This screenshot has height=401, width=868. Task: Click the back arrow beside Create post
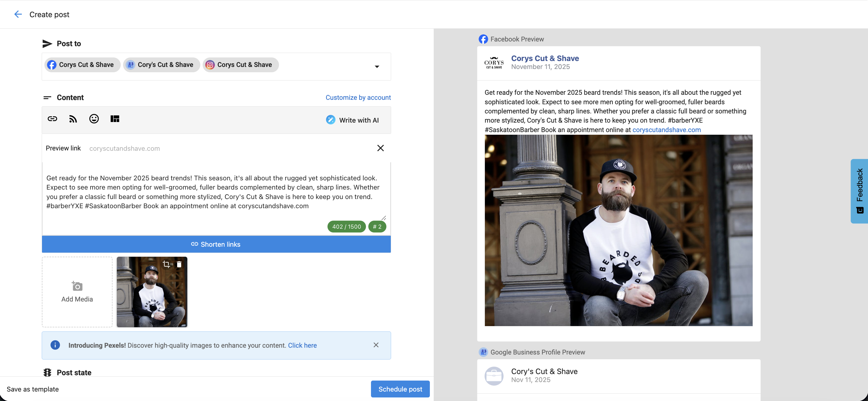[18, 14]
